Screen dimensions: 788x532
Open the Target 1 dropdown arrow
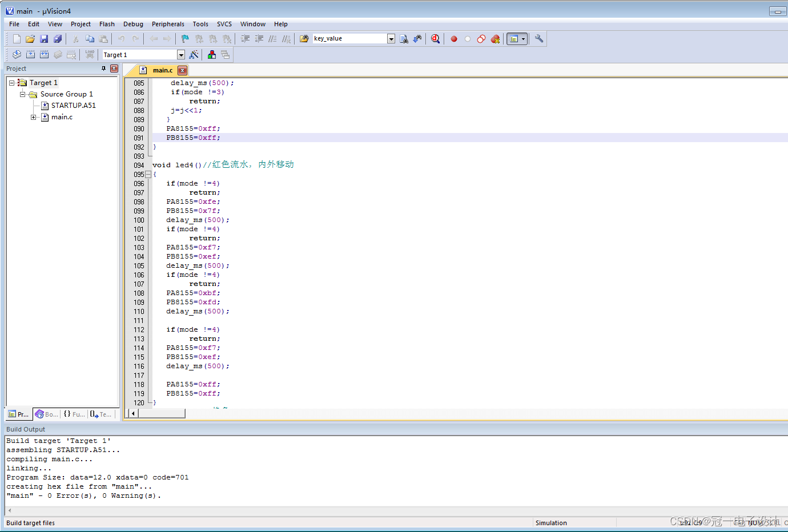click(x=181, y=55)
